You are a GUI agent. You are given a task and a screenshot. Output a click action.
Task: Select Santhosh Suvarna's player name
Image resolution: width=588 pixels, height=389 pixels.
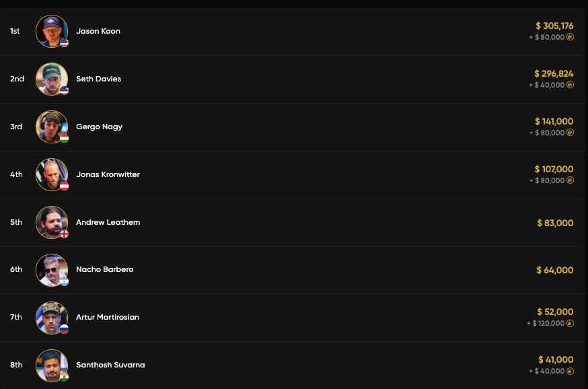pyautogui.click(x=110, y=365)
